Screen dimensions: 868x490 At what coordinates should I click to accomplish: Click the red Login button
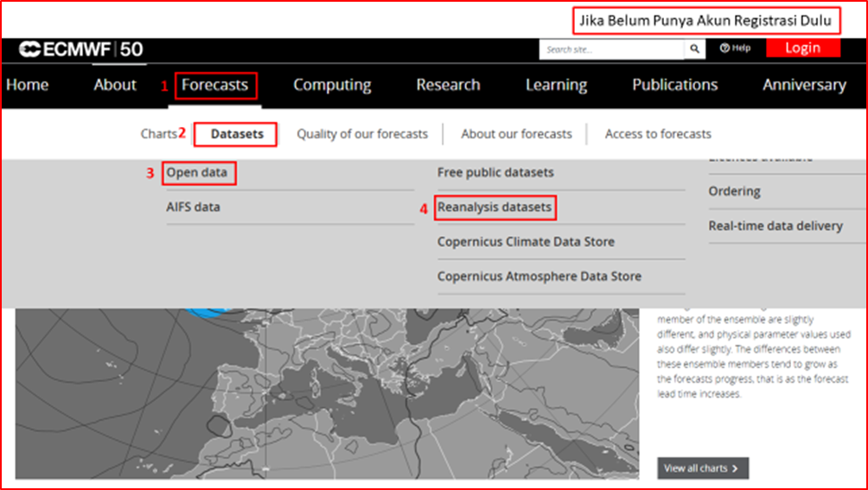coord(802,48)
